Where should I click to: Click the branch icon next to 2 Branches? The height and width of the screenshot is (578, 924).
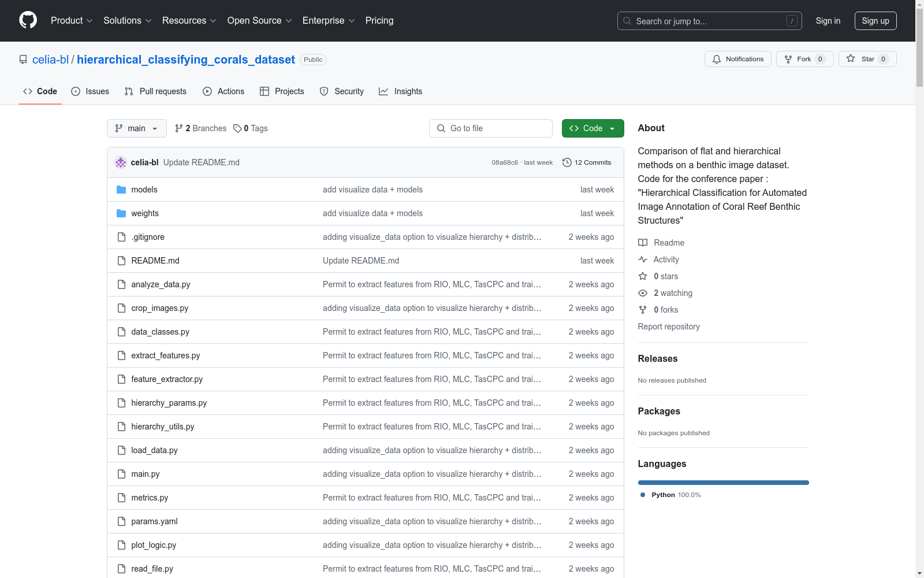click(x=179, y=128)
